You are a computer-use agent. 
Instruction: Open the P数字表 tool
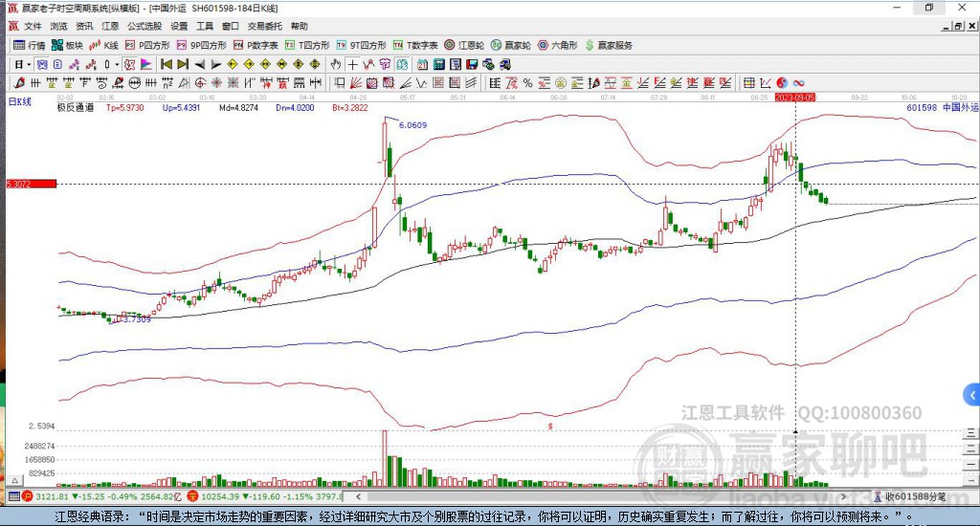click(x=256, y=45)
